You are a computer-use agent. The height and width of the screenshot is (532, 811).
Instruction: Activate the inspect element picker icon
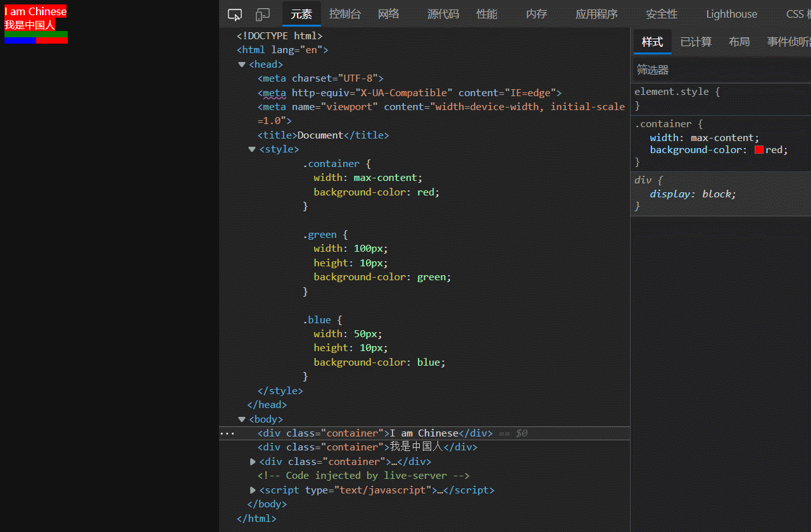point(235,15)
